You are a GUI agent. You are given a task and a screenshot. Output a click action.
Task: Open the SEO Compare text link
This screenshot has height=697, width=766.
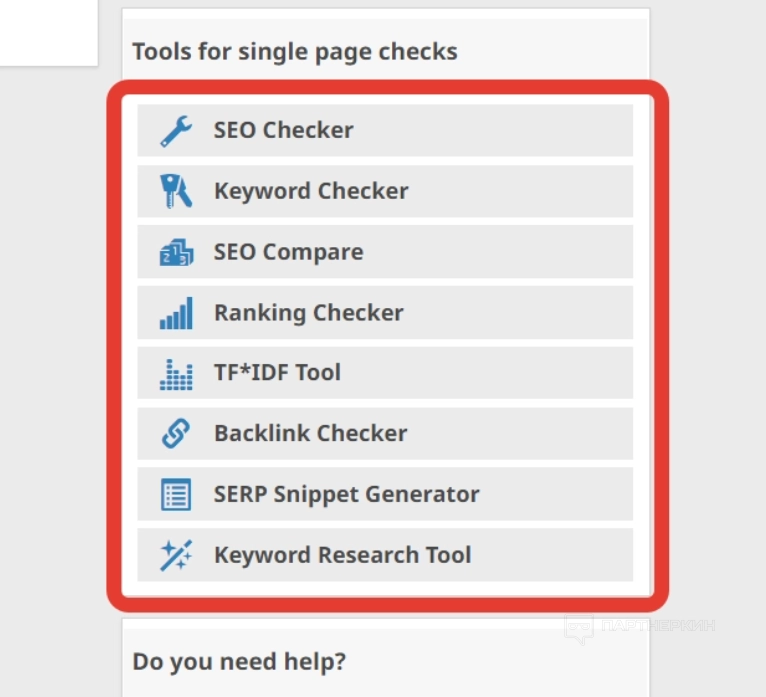coord(288,252)
